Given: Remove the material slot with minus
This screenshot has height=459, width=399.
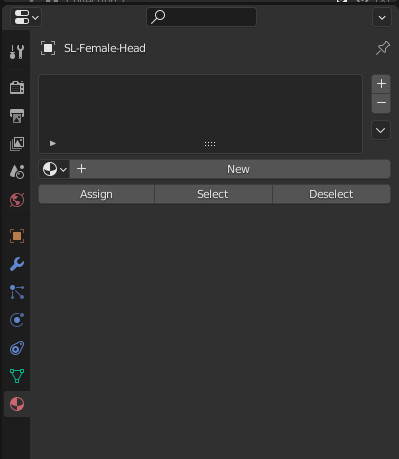Looking at the screenshot, I should (381, 103).
